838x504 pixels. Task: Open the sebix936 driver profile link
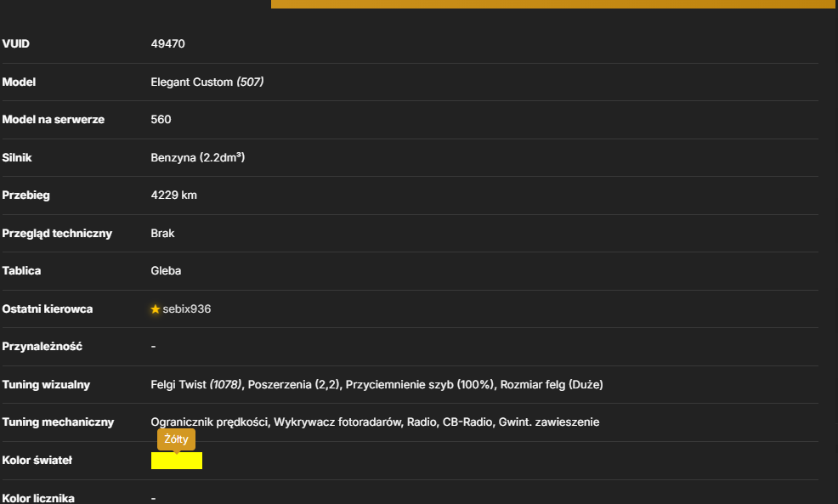pyautogui.click(x=186, y=309)
